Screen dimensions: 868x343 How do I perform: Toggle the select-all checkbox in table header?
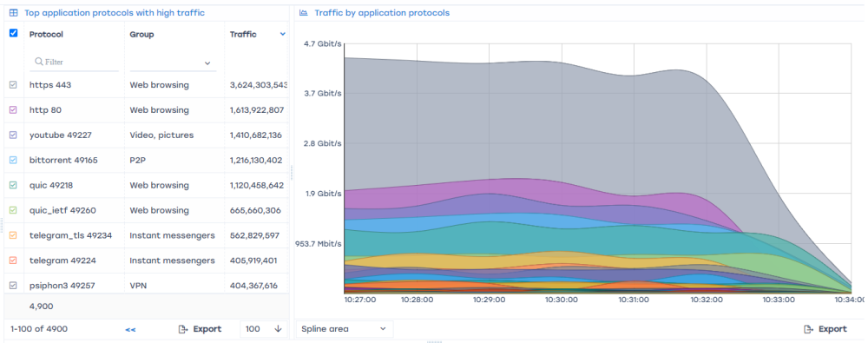[x=14, y=33]
